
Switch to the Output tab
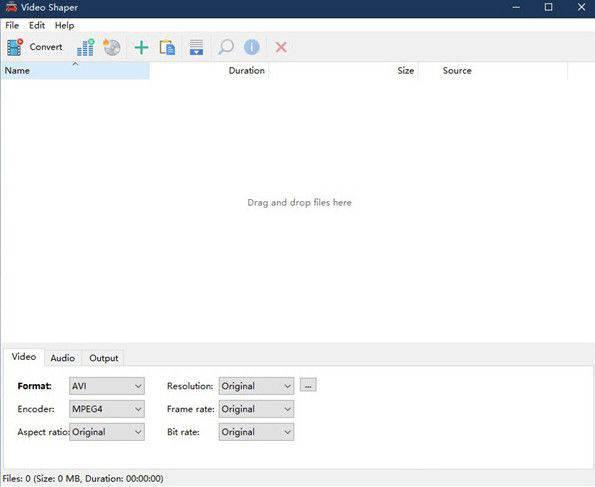(x=104, y=358)
